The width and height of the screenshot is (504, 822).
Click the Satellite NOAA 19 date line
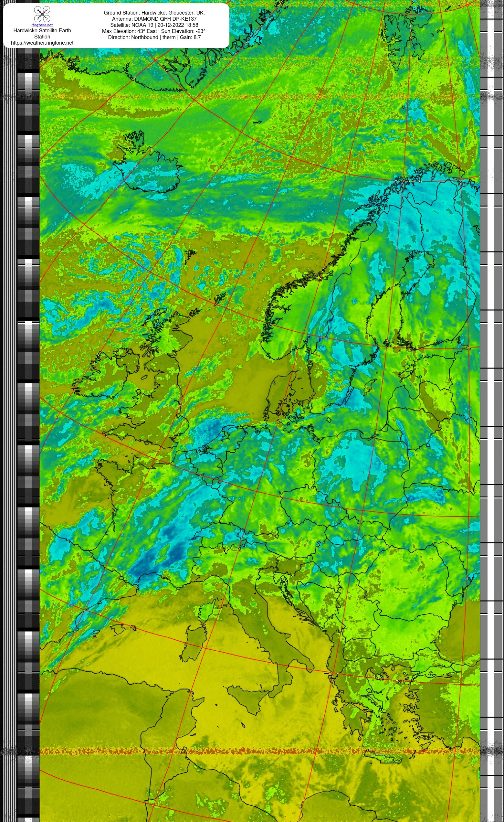point(154,25)
